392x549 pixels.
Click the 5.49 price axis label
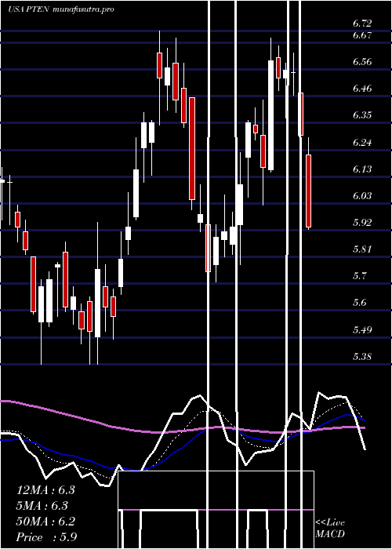click(x=362, y=330)
